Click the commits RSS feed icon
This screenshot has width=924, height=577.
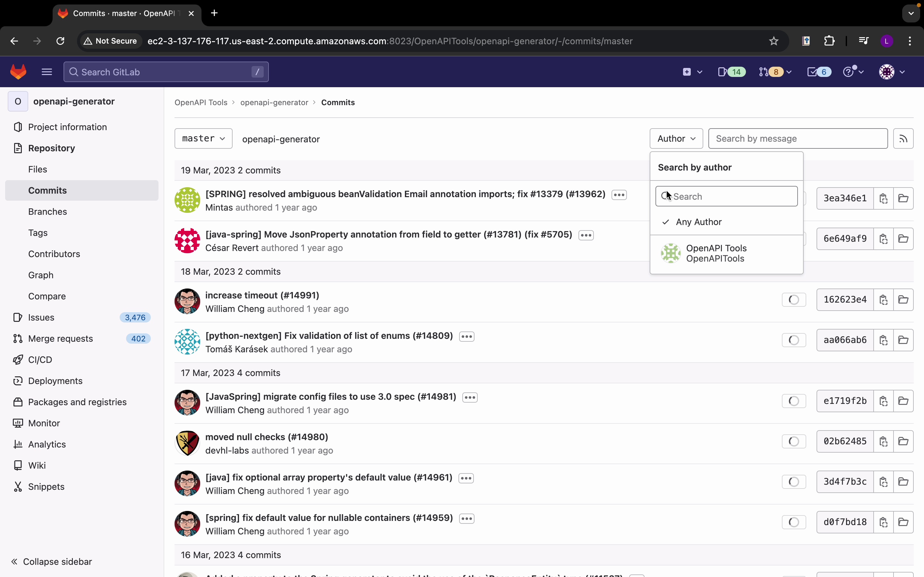pyautogui.click(x=903, y=138)
